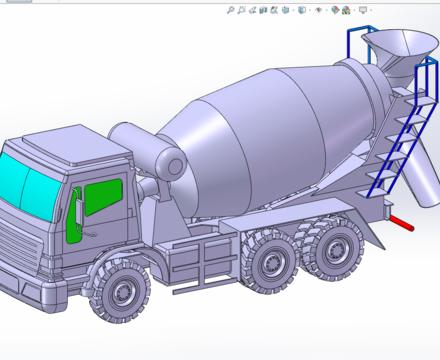Expand the View Orientation dropdown arrow
The width and height of the screenshot is (440, 360).
[x=292, y=11]
